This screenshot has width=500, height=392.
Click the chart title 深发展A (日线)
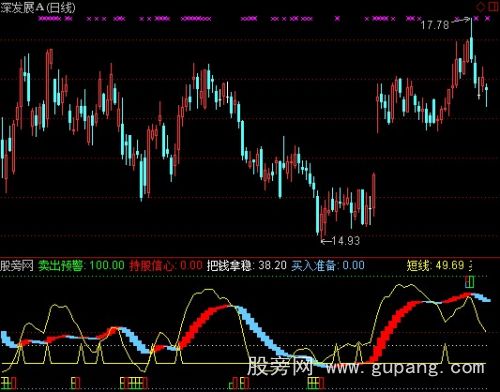[38, 7]
